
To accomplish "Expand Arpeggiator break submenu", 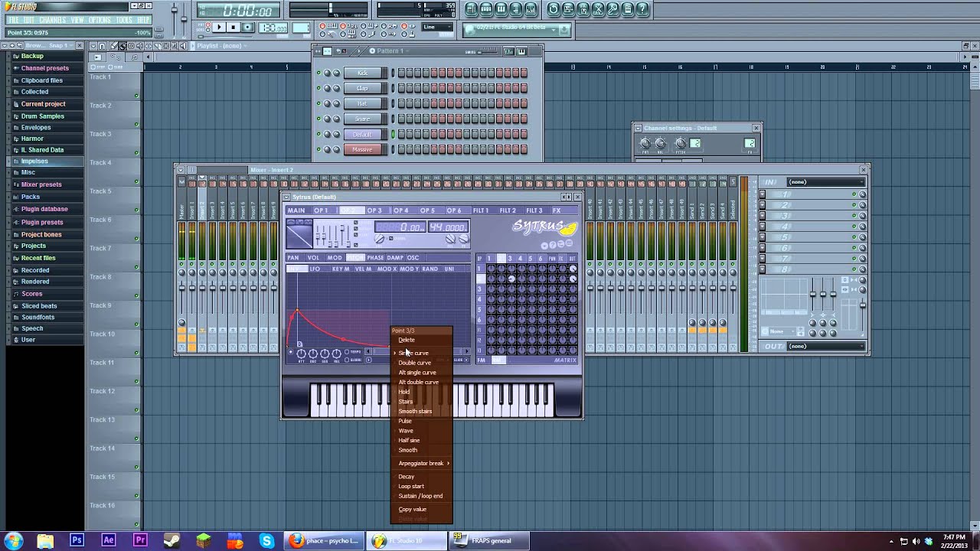I will (423, 463).
